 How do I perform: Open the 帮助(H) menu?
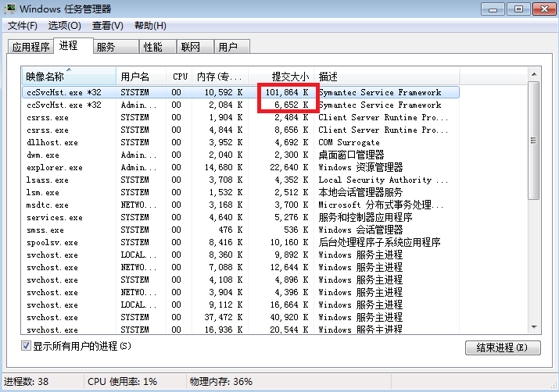point(150,26)
